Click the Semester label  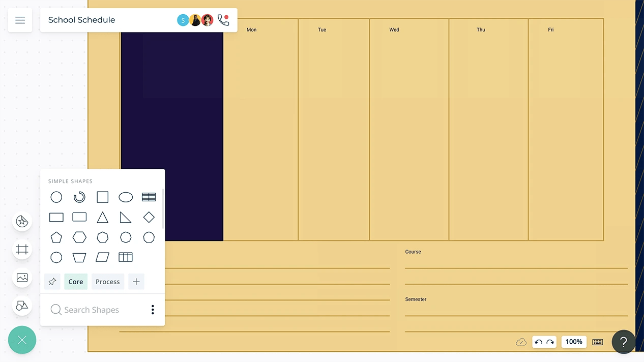pos(416,299)
